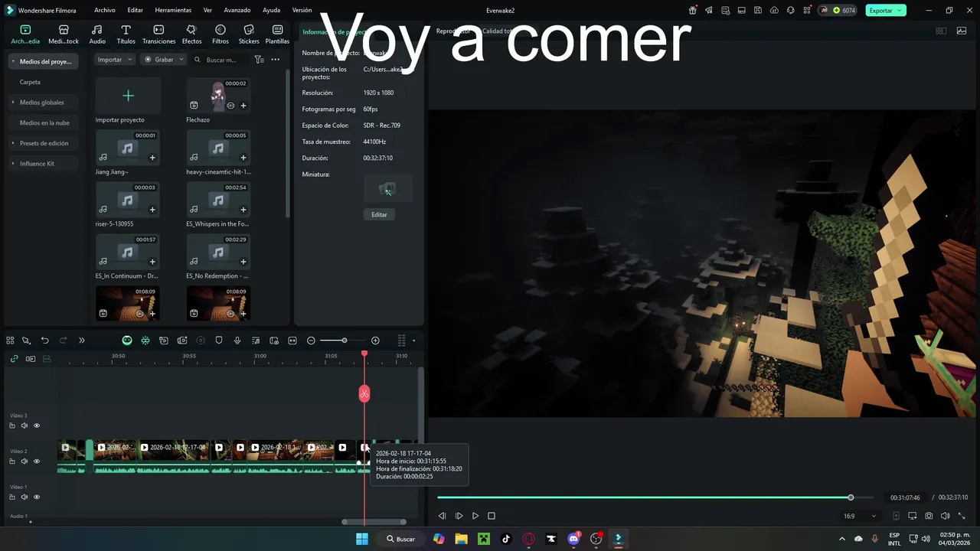Mute the Vídeo 2 track
The image size is (980, 551).
coord(24,461)
